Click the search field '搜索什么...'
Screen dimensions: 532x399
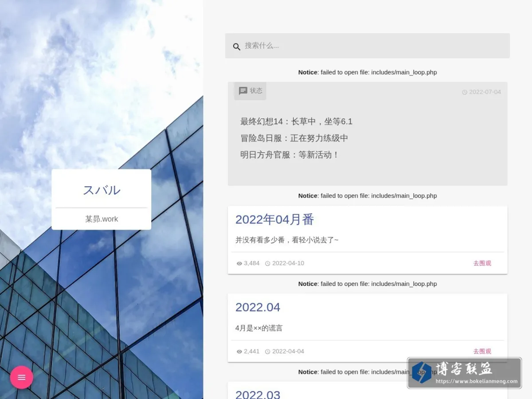(x=368, y=46)
